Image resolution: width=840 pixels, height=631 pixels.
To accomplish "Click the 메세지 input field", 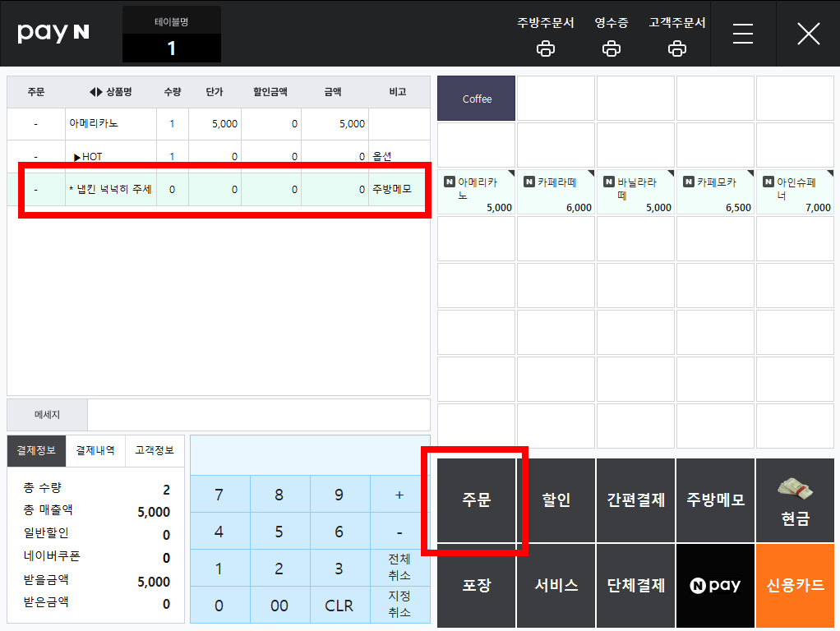I will click(259, 415).
